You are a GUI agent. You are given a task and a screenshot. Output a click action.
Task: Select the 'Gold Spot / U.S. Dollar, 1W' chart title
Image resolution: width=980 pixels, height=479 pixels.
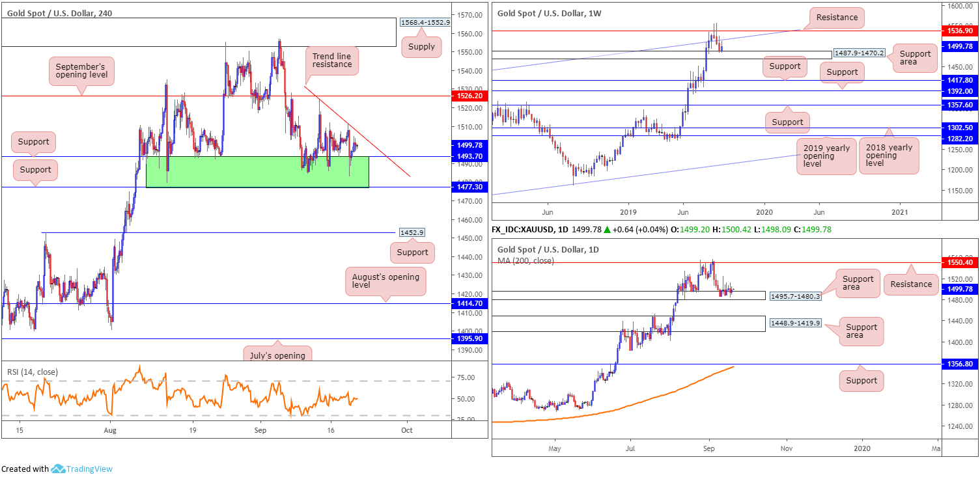click(x=548, y=12)
